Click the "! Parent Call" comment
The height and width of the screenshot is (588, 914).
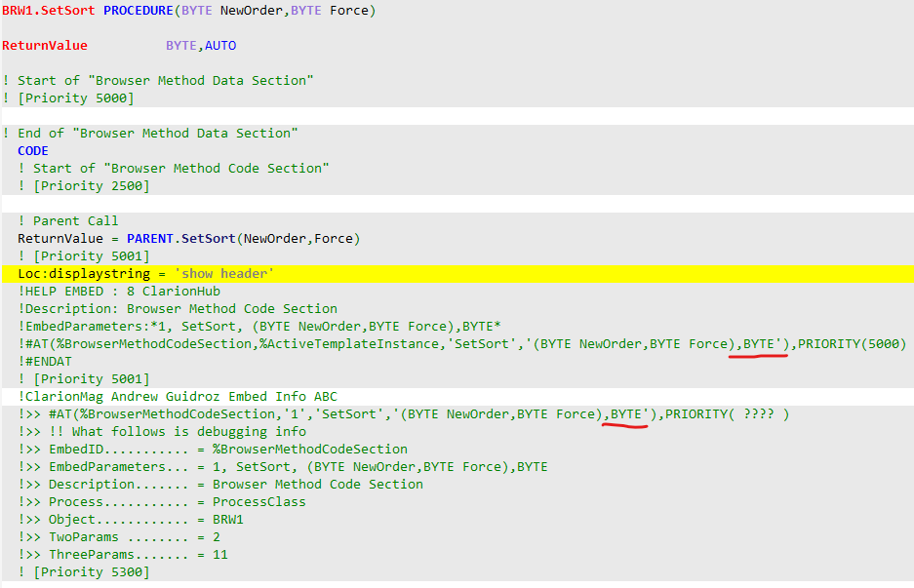[x=67, y=221]
